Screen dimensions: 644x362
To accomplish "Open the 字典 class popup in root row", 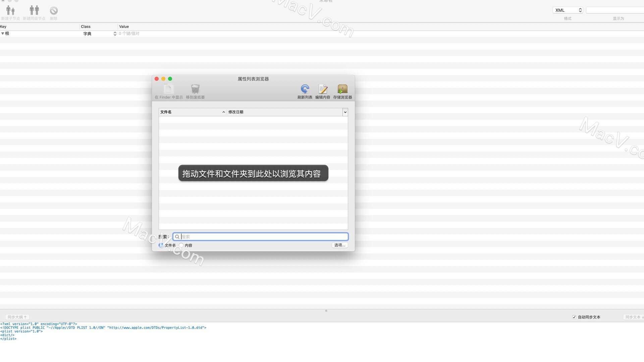I will [100, 34].
